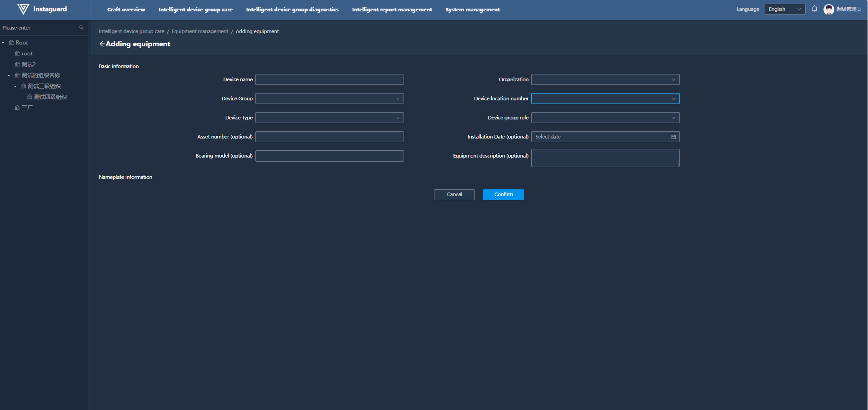Expand the Device Group dropdown
The image size is (868, 410).
pos(329,99)
